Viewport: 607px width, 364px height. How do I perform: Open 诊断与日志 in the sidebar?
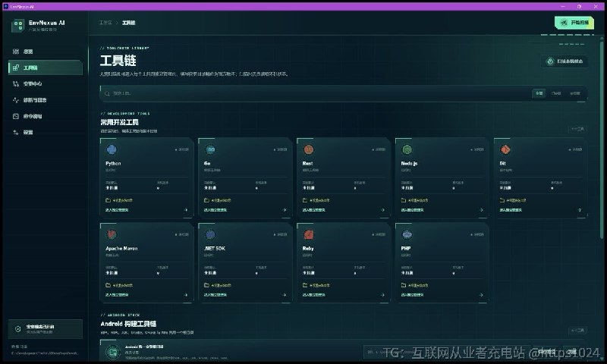(46, 100)
